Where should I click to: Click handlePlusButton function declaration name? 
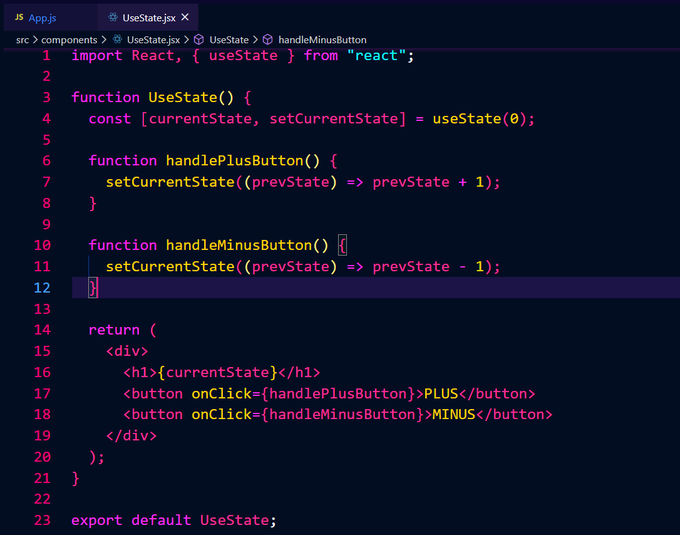[235, 161]
